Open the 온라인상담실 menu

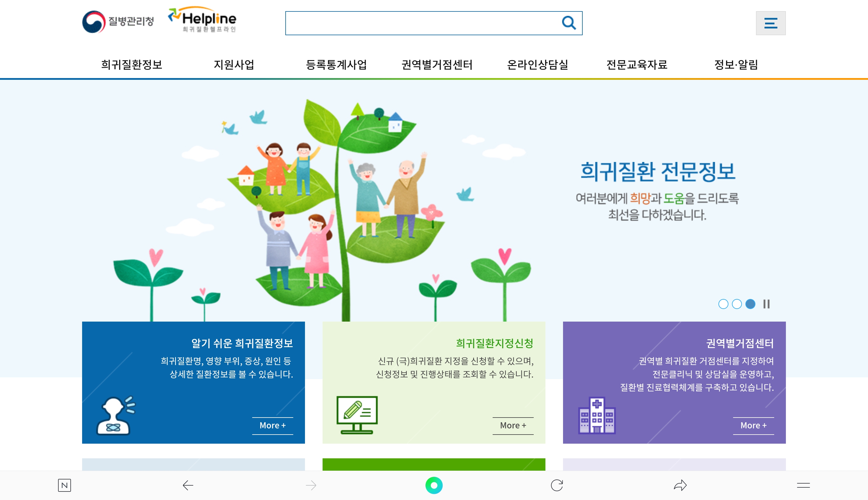tap(537, 65)
